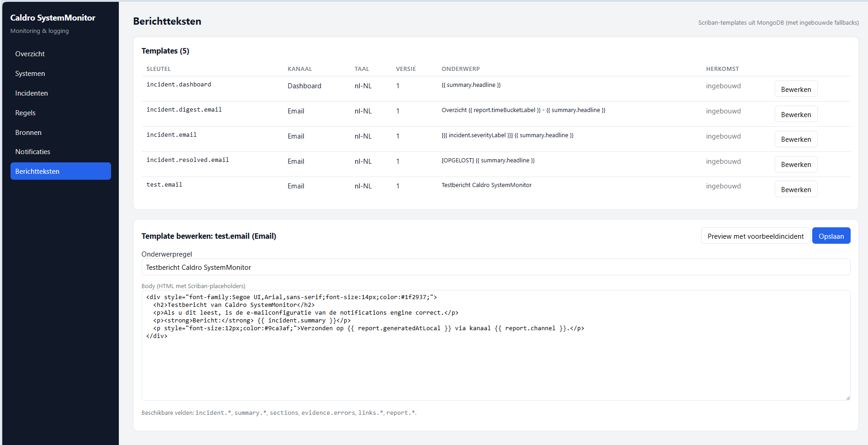Click the TAAL column header
The height and width of the screenshot is (445, 868).
[362, 69]
